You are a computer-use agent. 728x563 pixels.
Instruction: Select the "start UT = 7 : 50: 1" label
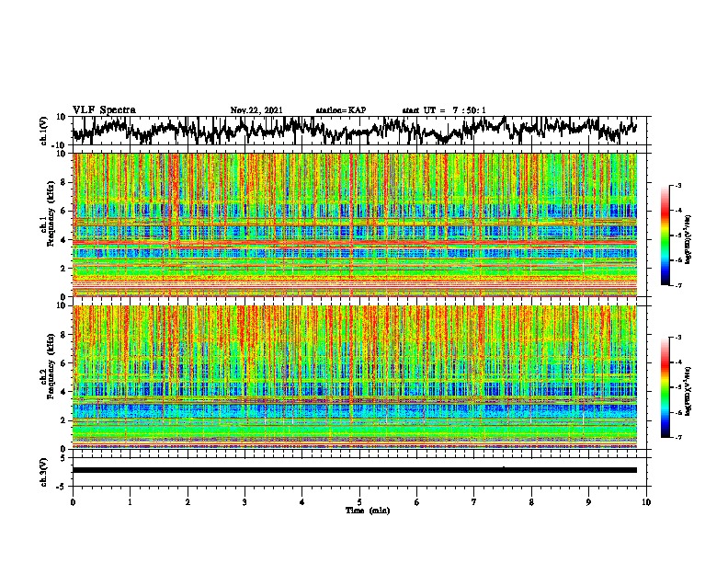[444, 110]
